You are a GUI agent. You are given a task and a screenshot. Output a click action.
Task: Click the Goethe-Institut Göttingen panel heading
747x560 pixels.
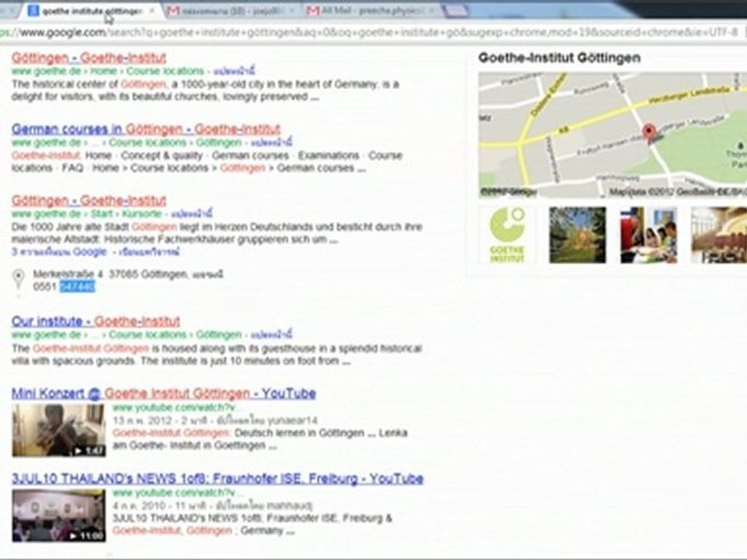click(x=559, y=58)
